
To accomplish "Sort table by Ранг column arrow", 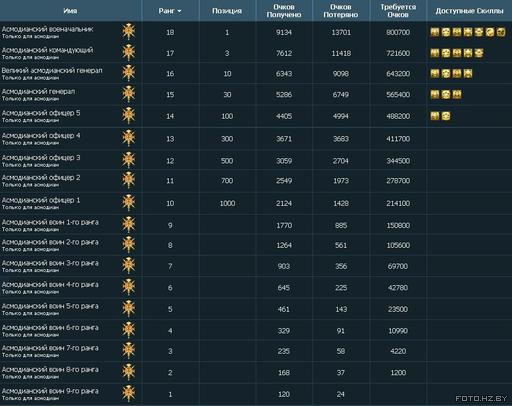I will 179,11.
